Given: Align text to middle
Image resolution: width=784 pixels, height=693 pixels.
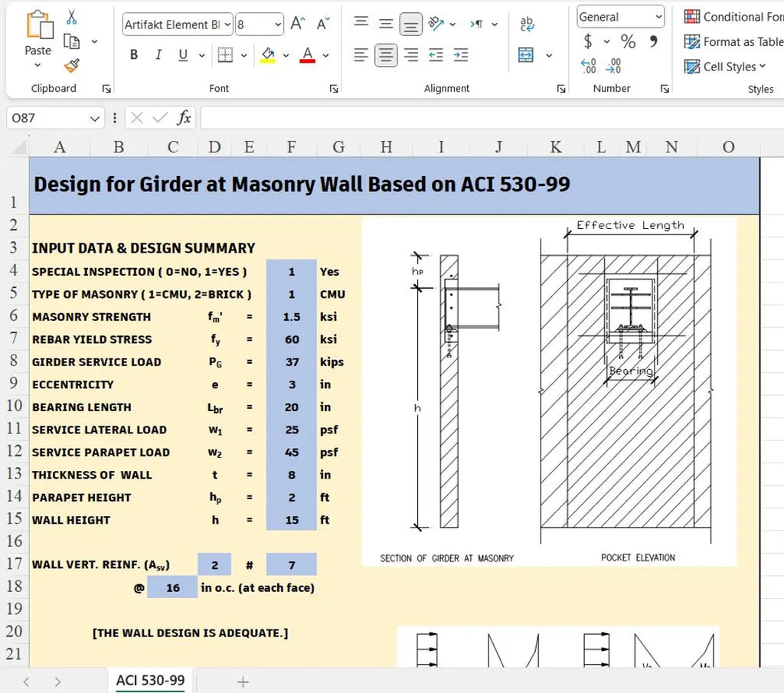Looking at the screenshot, I should [386, 24].
